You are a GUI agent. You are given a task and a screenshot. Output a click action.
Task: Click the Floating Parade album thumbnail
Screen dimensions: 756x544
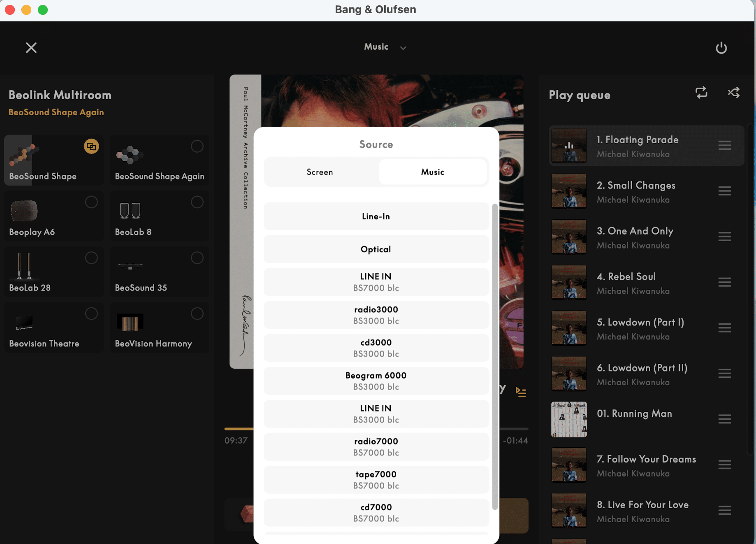point(569,146)
